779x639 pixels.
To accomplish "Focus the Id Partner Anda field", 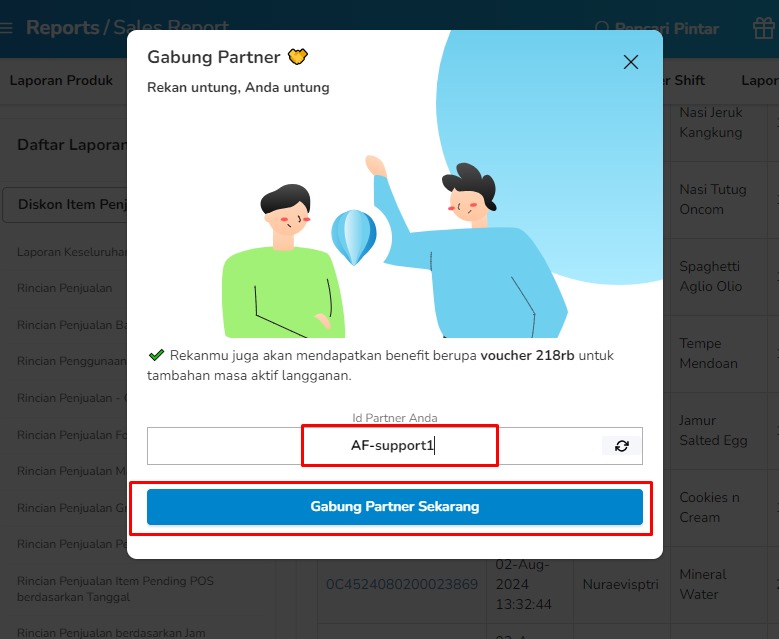I will [x=394, y=446].
